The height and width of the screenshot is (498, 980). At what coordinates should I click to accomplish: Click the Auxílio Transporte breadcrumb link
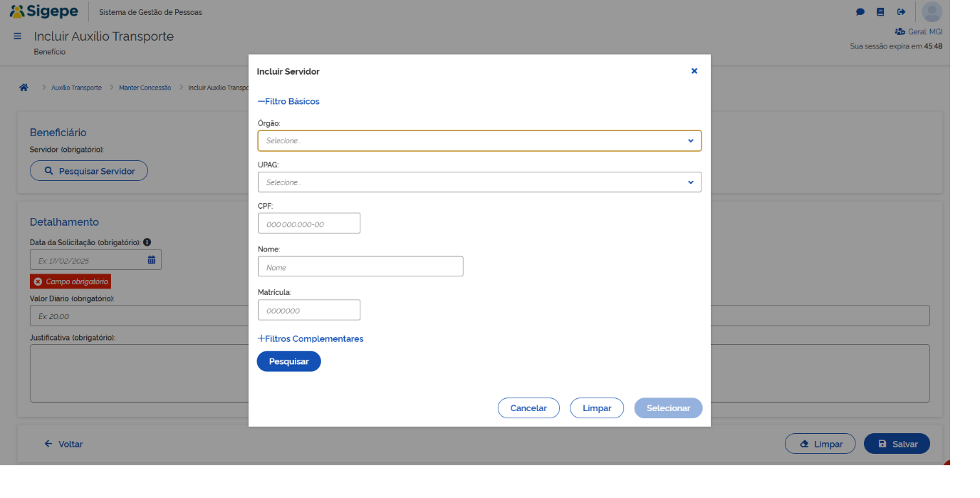76,88
